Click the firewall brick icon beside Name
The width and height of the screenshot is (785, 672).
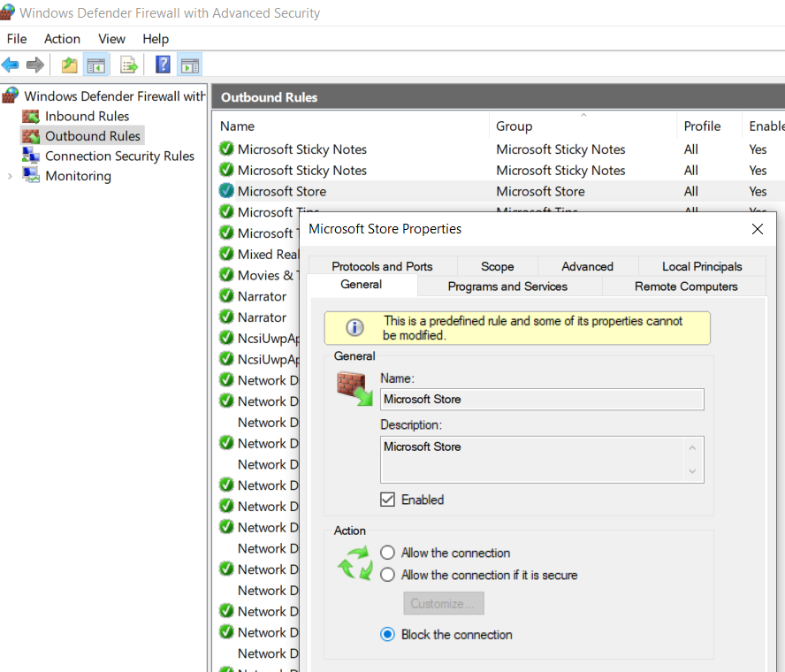[354, 388]
